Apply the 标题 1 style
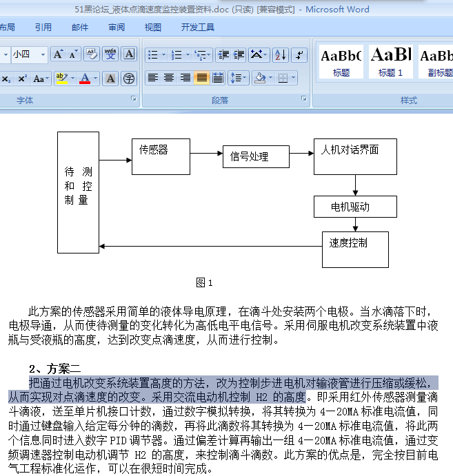This screenshot has width=453, height=476. [x=390, y=61]
